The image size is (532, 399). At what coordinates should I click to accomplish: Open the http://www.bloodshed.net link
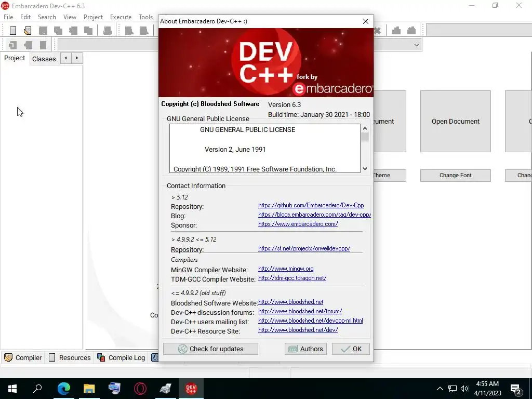[x=291, y=302]
